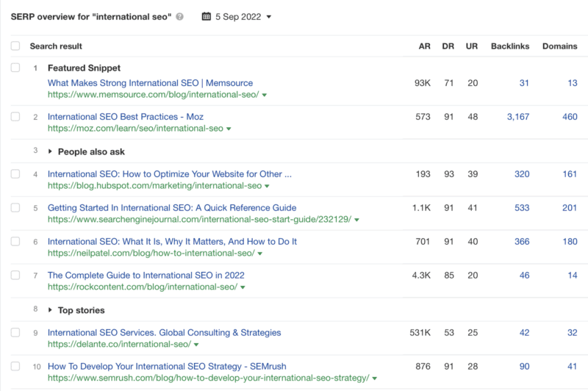This screenshot has height=391, width=588.
Task: Open the HubSpot How to Optimize Your Website title
Action: [170, 174]
